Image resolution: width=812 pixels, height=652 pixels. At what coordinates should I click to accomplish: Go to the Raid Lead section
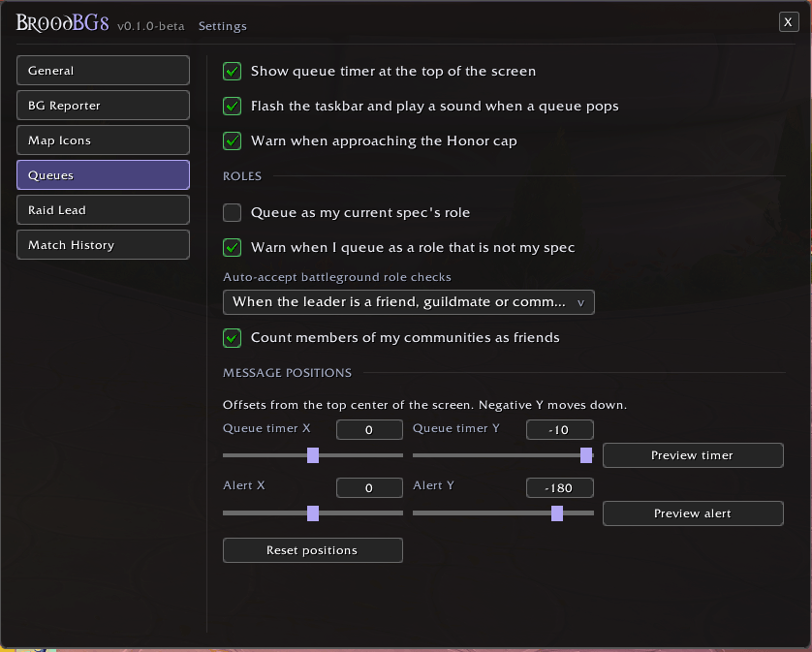click(x=103, y=209)
